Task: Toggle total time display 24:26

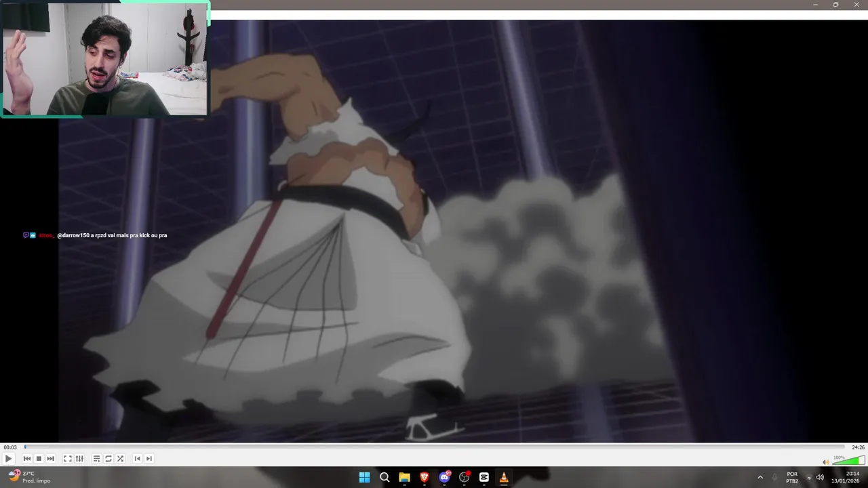Action: tap(858, 447)
